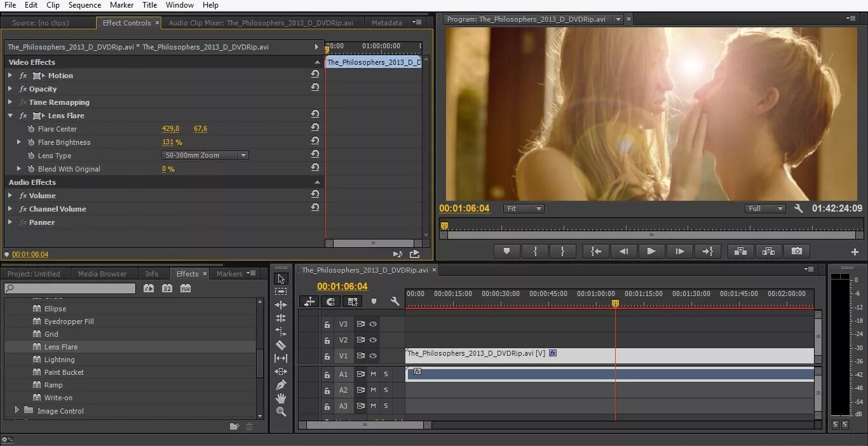Solo audio track A2
The width and height of the screenshot is (868, 446).
click(386, 390)
